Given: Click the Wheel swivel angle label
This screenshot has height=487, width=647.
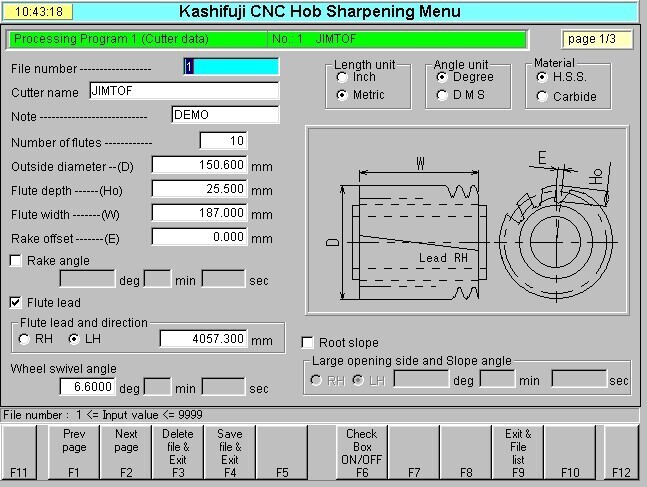Looking at the screenshot, I should click(x=64, y=369).
